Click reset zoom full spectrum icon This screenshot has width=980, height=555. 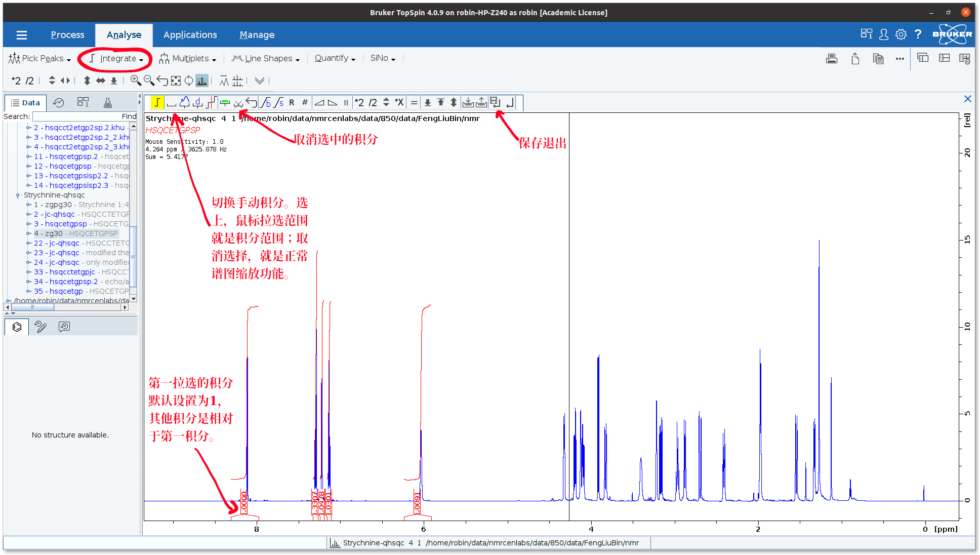[176, 81]
